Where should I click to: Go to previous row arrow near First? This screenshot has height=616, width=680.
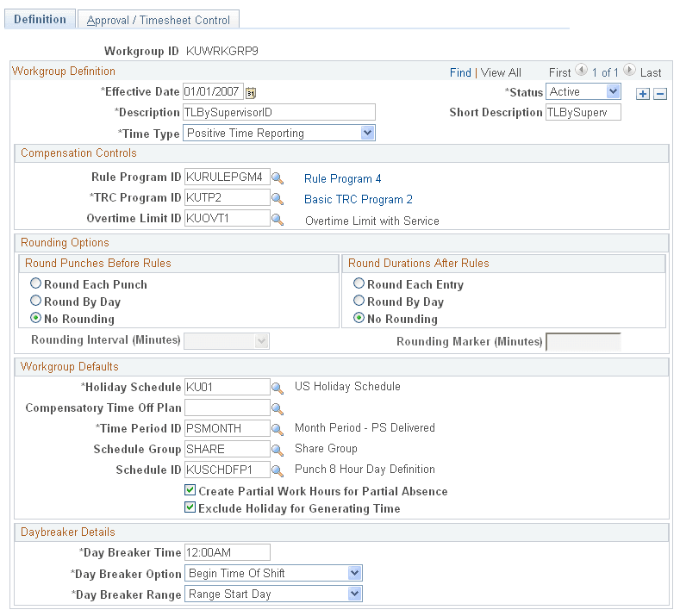tap(581, 70)
